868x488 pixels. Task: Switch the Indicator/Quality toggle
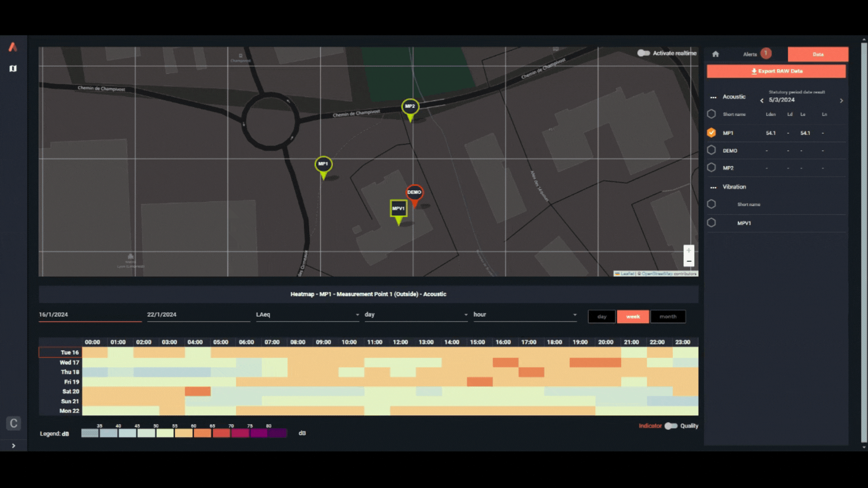[671, 426]
